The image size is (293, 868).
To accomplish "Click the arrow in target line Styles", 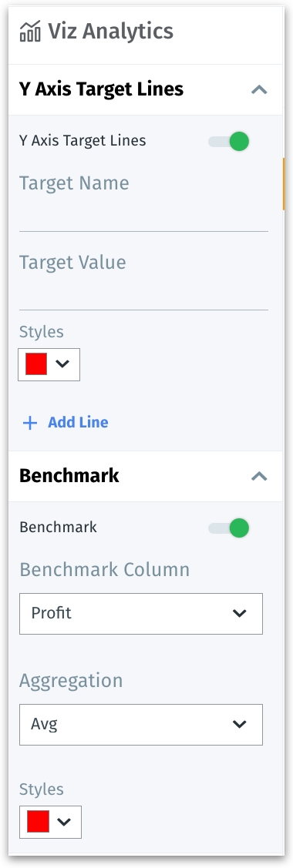I will [x=62, y=364].
